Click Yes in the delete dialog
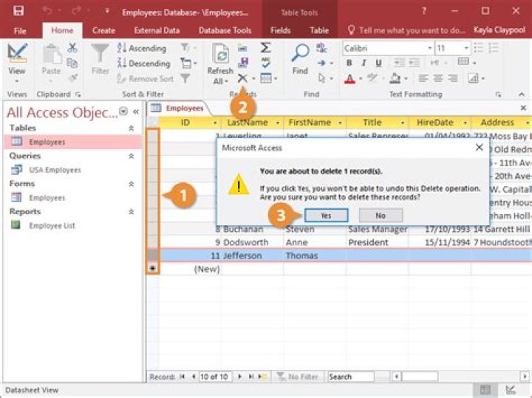The image size is (532, 398). [326, 216]
